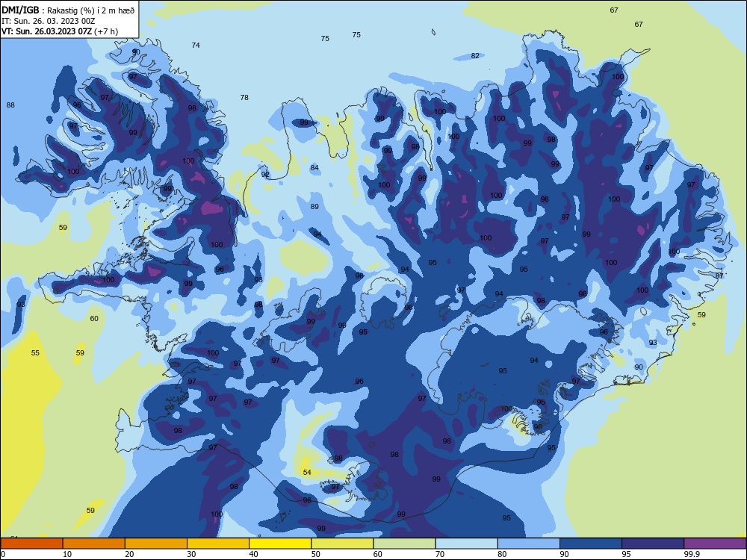
Task: Click the 54 value in the yellow patch
Action: tap(307, 473)
